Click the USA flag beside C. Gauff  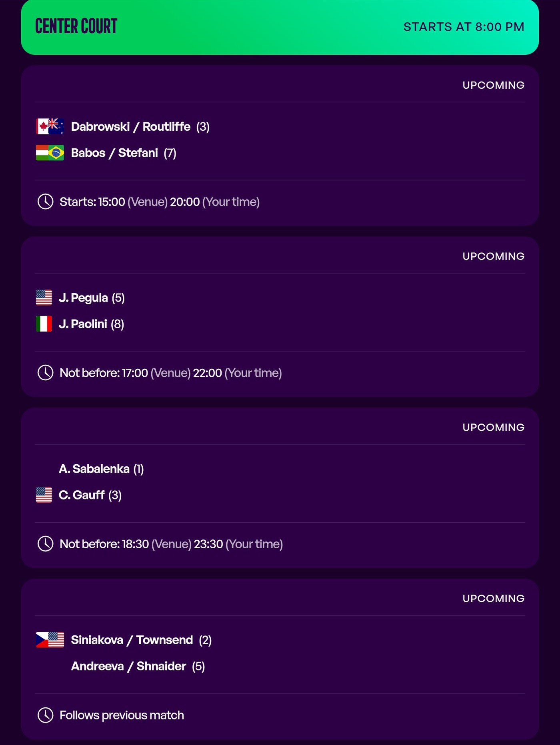pos(44,495)
